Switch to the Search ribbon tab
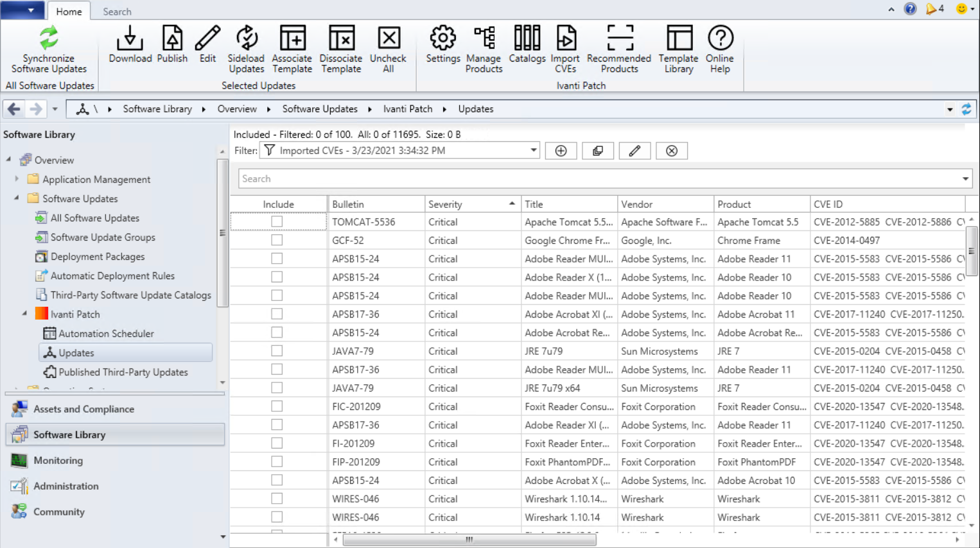This screenshot has height=548, width=980. tap(117, 12)
